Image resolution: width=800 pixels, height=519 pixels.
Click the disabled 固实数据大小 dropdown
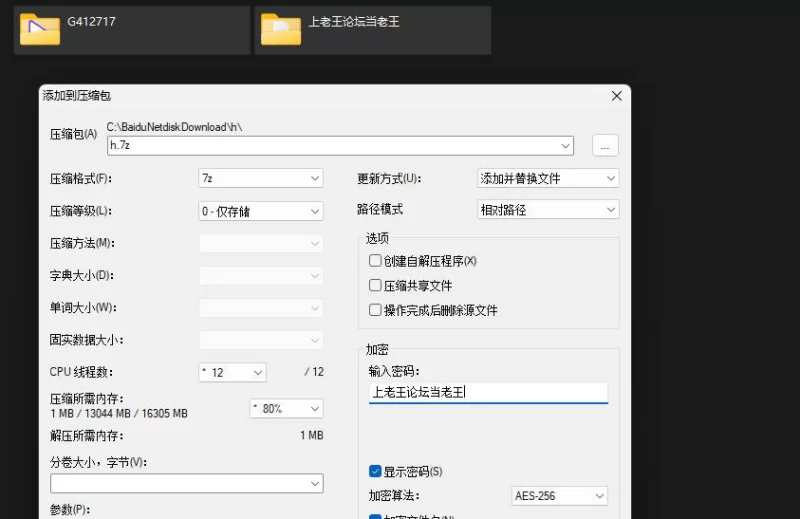point(261,340)
